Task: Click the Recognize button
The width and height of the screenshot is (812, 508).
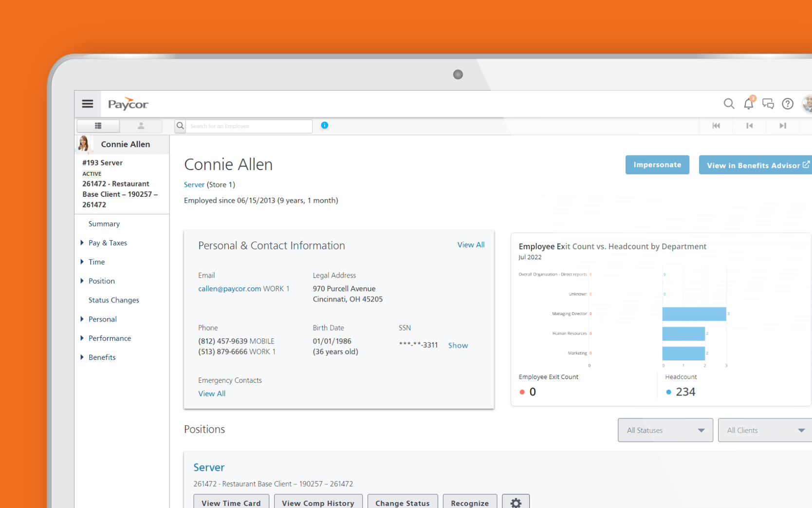Action: point(470,502)
